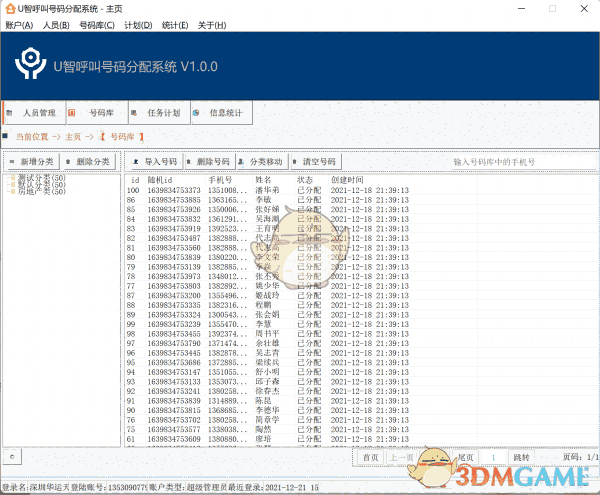Viewport: 600px width, 495px height.
Task: Switch to the 号码库 tab
Action: coord(97,113)
